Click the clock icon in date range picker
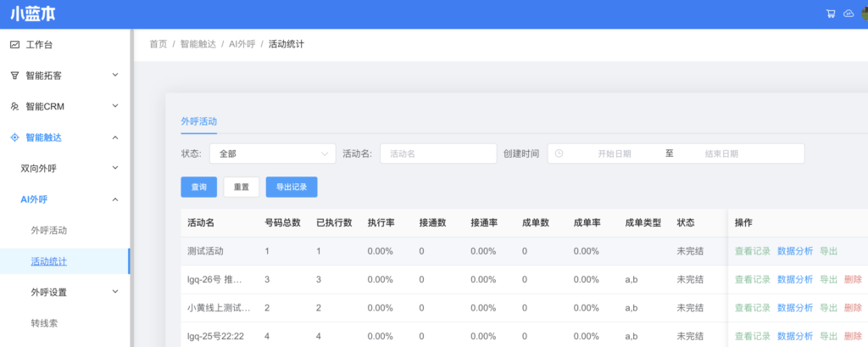Screen dimensions: 868x347 (559, 154)
